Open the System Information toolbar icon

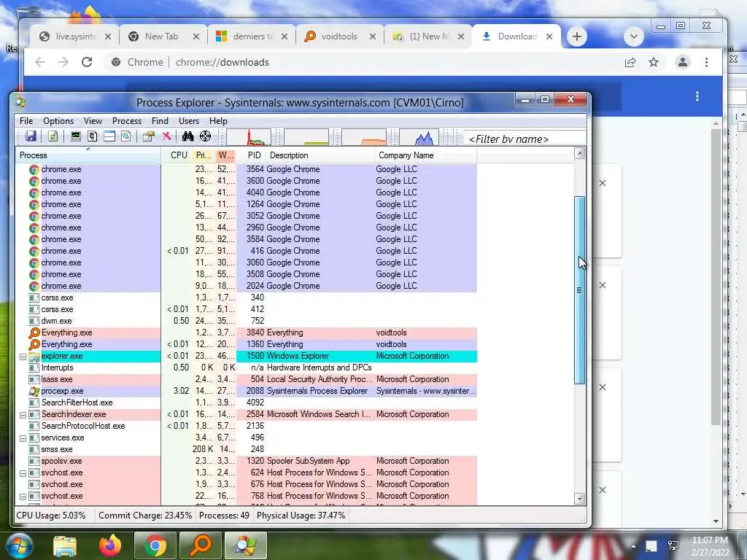click(75, 136)
